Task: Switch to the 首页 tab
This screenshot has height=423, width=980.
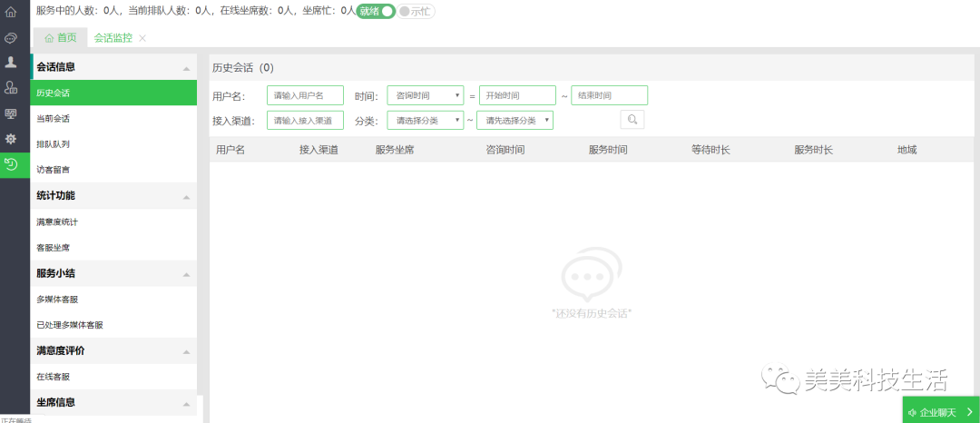Action: (x=61, y=38)
